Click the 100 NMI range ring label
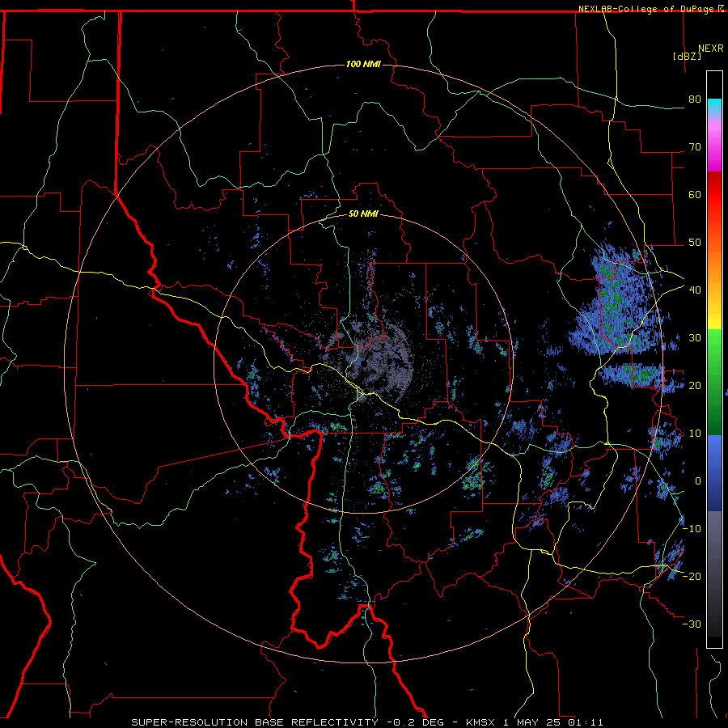Screen dimensions: 728x728 coord(363,64)
